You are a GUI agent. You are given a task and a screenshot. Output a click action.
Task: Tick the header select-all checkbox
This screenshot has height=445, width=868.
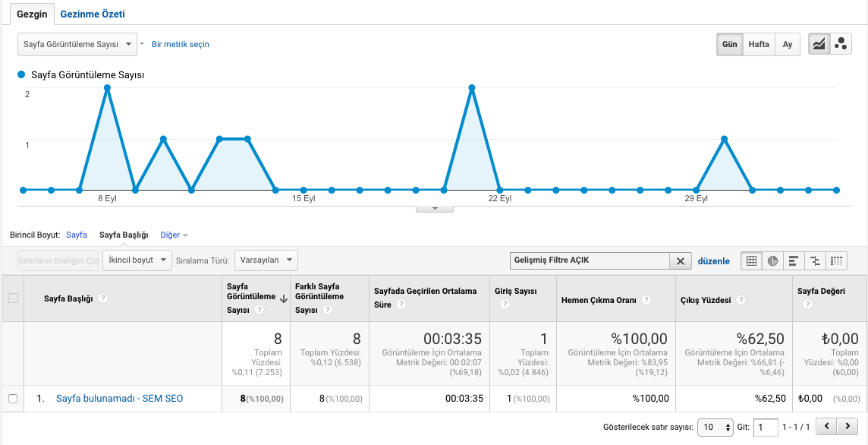(14, 298)
